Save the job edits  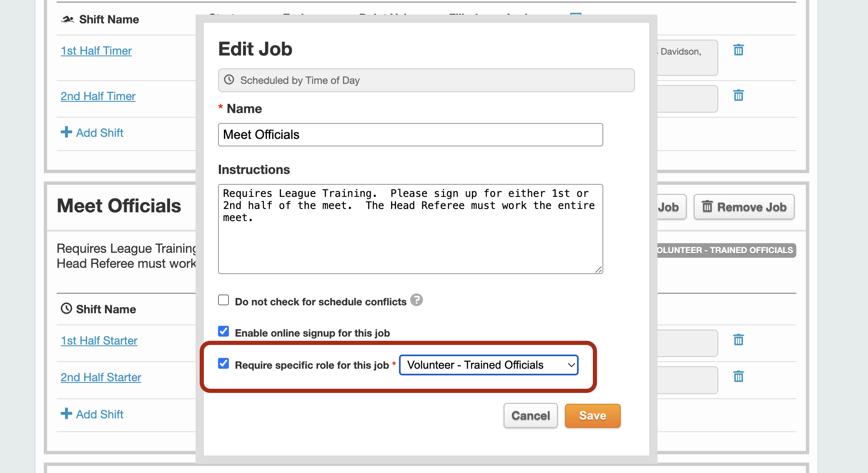592,416
